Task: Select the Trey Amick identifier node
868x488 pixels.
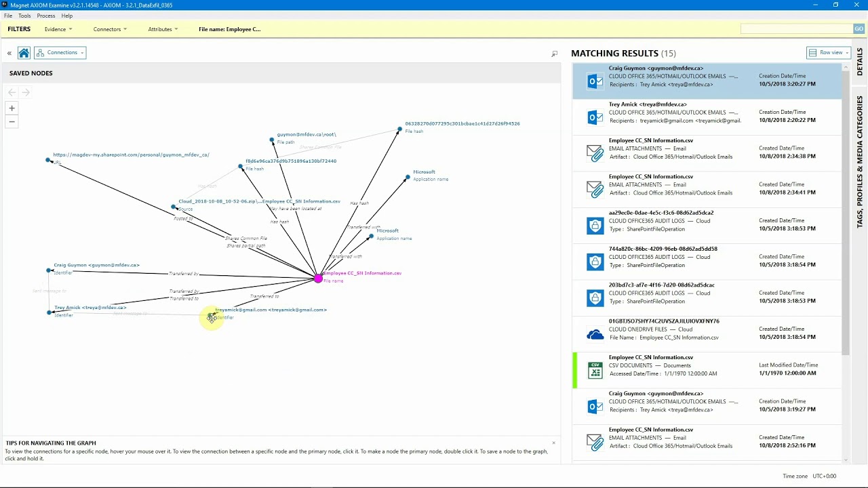Action: 49,312
